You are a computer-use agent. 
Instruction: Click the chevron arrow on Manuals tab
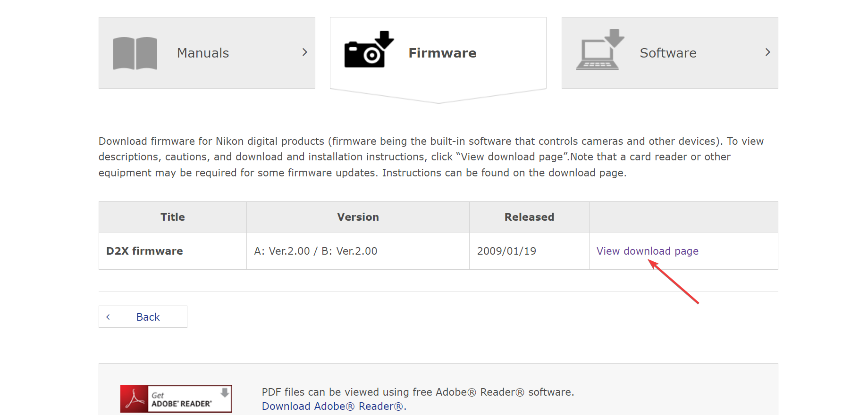pos(305,52)
